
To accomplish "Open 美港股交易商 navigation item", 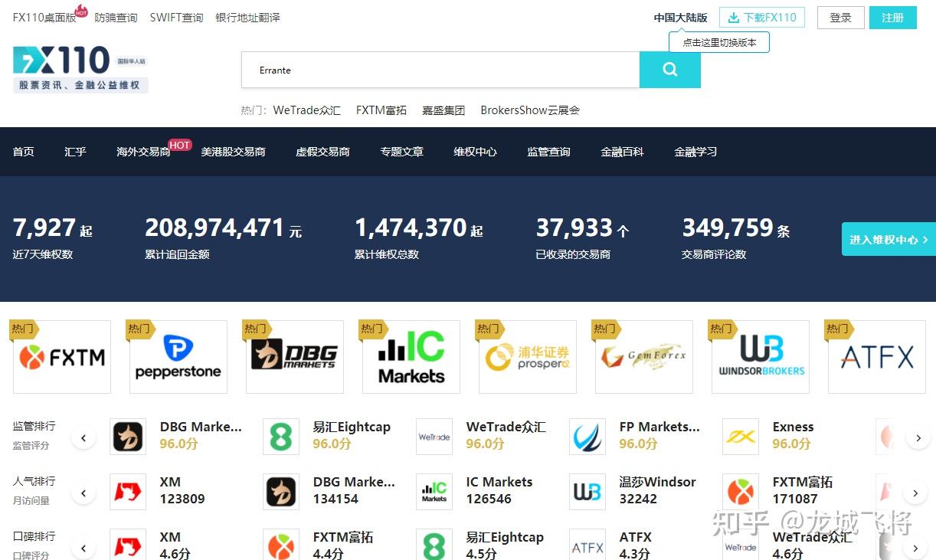I will coord(233,152).
